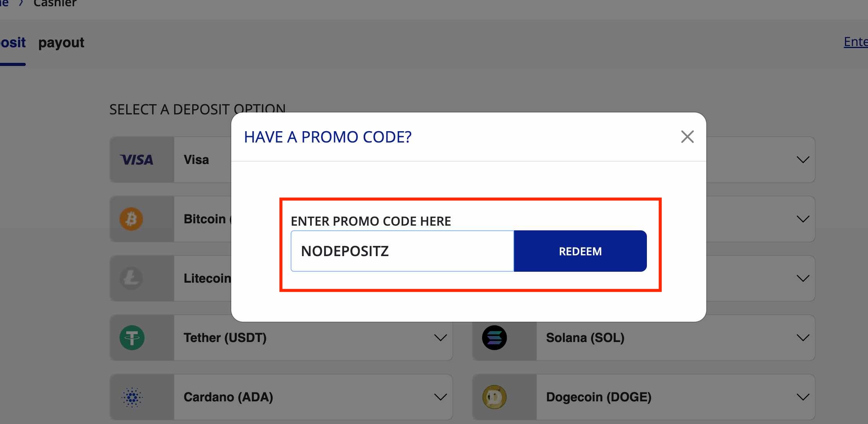Screen dimensions: 868x424
Task: Dismiss the promo code dialog via X icon
Action: [x=687, y=137]
